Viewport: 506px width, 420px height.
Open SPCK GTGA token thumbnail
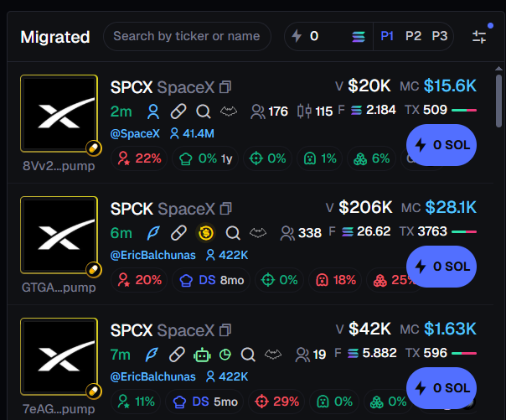point(59,235)
